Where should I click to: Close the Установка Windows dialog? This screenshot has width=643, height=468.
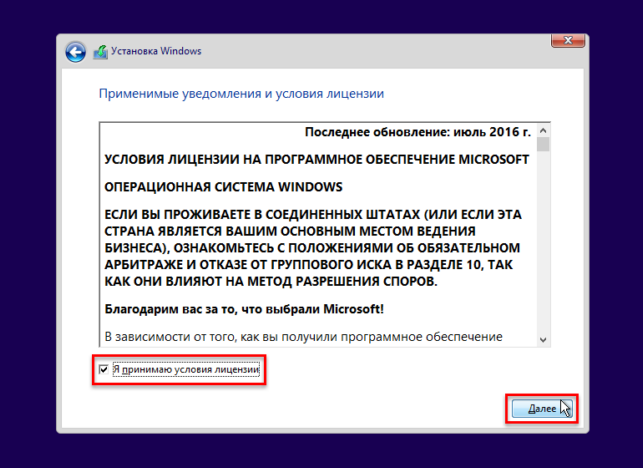(x=568, y=40)
